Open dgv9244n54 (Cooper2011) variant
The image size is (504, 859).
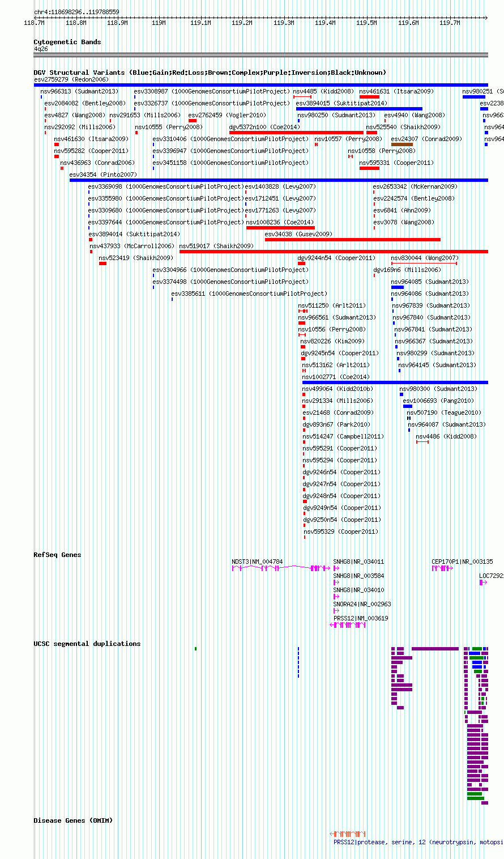point(336,258)
